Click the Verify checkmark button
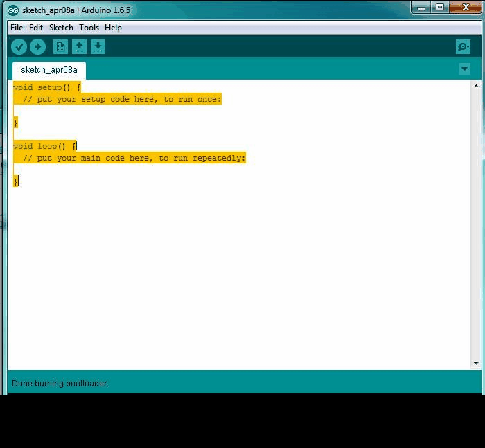The height and width of the screenshot is (448, 485). [x=19, y=47]
